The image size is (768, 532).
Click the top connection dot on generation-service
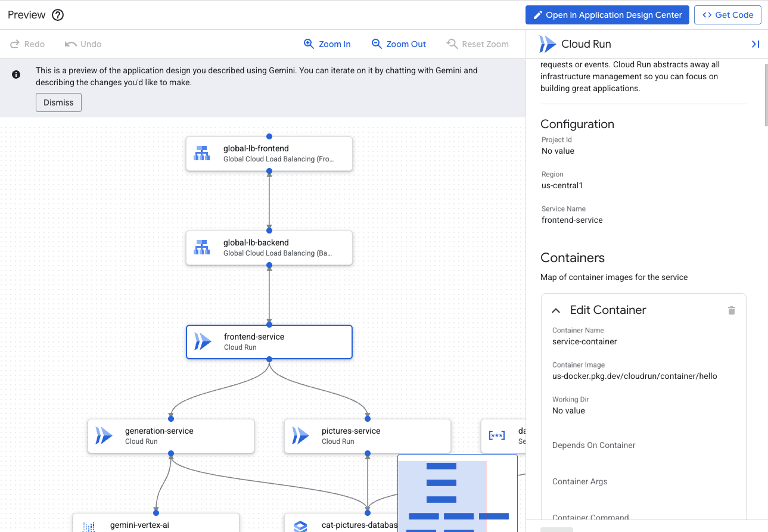point(171,419)
